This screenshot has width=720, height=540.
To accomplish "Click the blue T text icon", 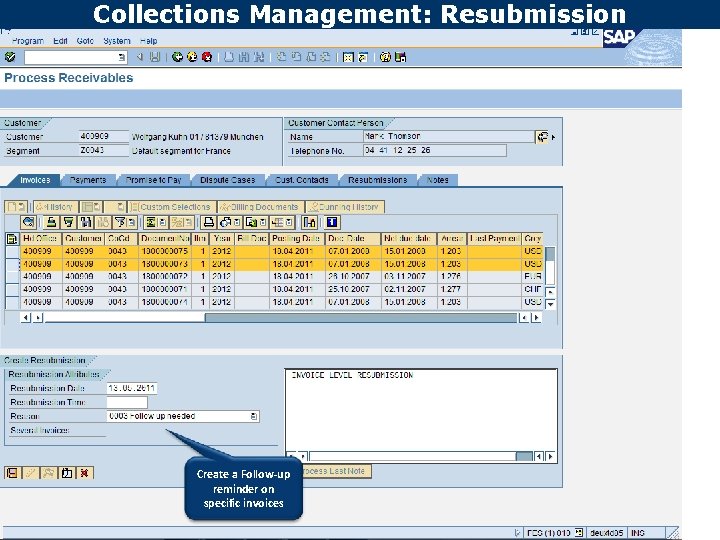I will point(332,222).
